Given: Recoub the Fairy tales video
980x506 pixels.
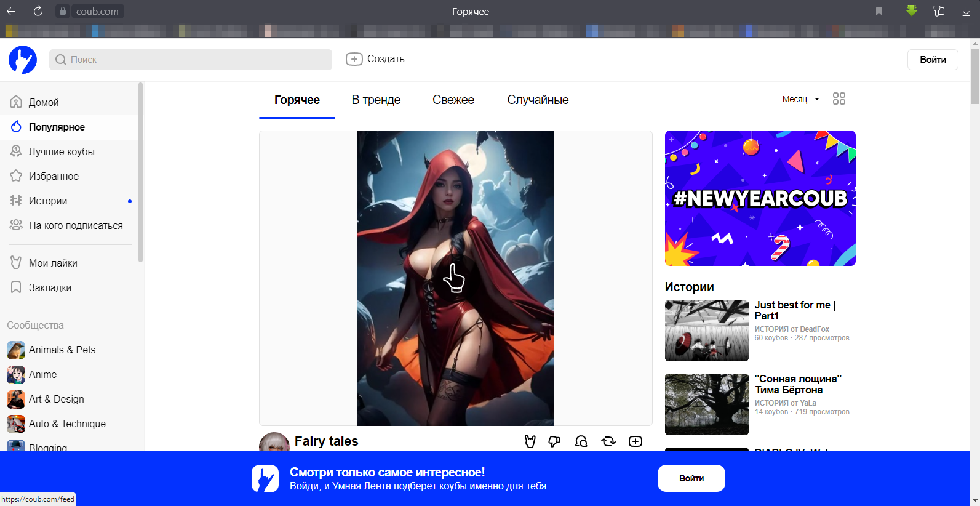Looking at the screenshot, I should point(608,441).
